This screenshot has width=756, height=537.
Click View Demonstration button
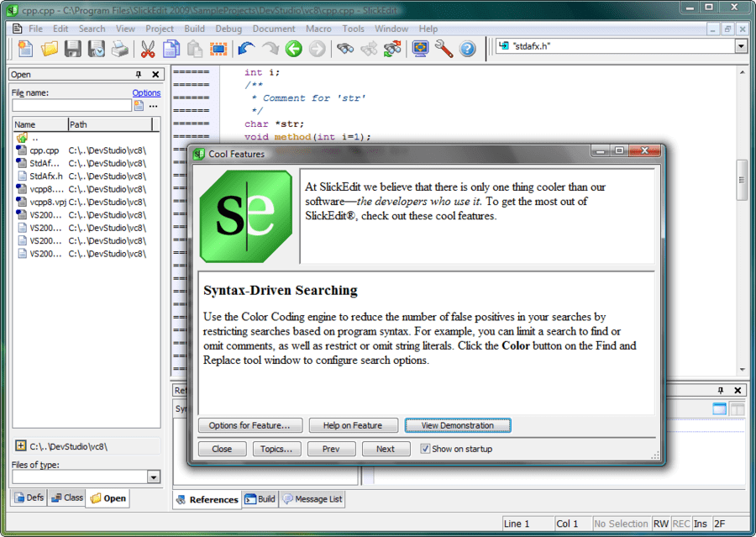[x=458, y=425]
